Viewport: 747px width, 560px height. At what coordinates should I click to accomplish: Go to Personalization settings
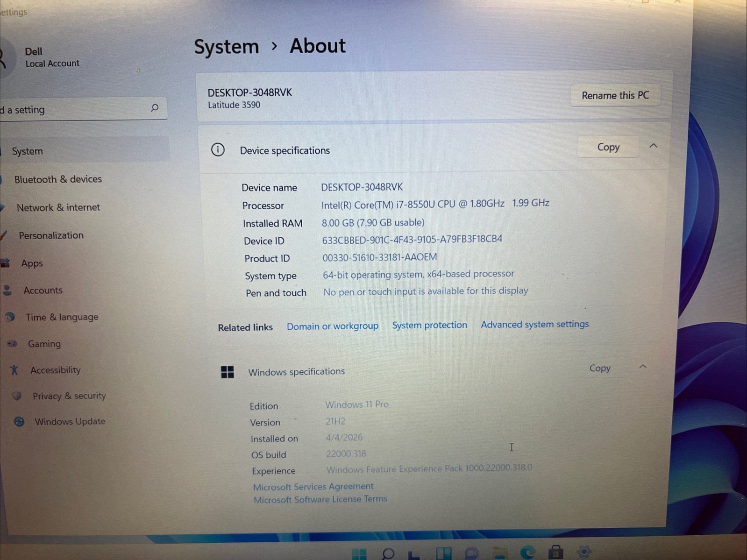(51, 235)
